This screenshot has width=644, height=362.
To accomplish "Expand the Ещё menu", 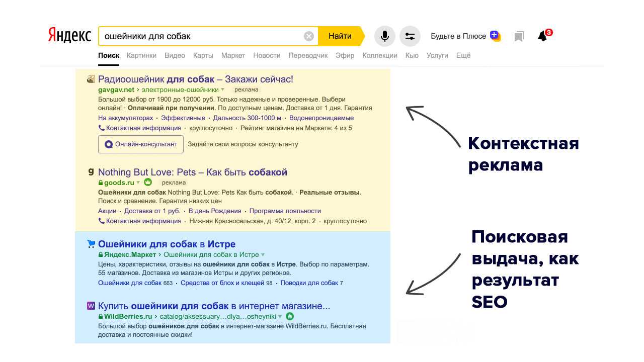I will pos(463,55).
